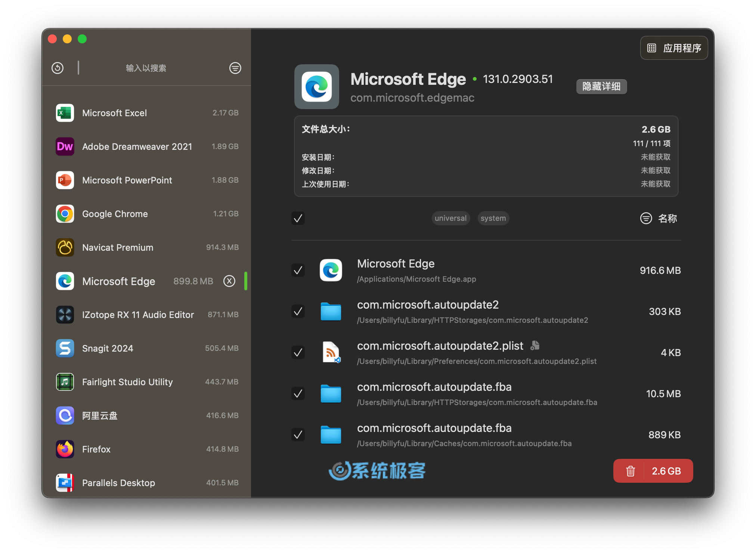Viewport: 756px width, 553px height.
Task: Toggle the select-all checkbox above file list
Action: click(x=298, y=218)
